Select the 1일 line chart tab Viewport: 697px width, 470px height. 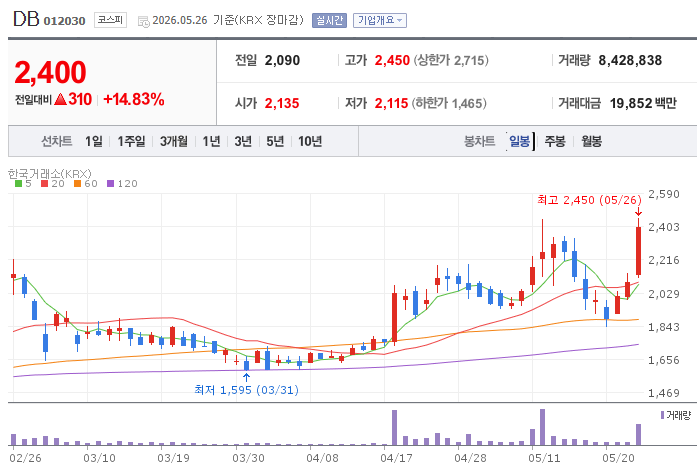click(x=94, y=141)
